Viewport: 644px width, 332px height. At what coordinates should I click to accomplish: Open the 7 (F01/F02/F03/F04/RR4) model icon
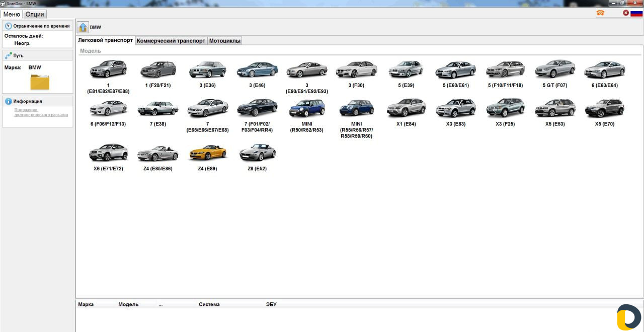[x=257, y=108]
